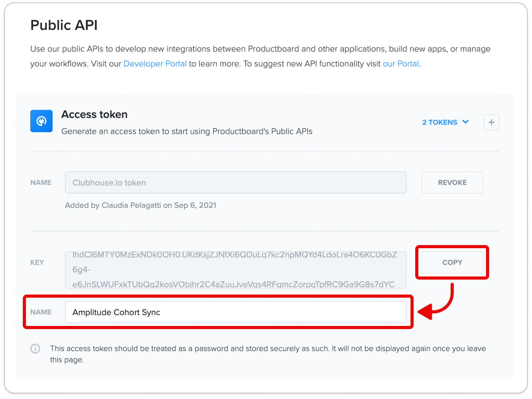Select the generated KEY text box
Viewport: 532px width, 399px height.
click(236, 270)
